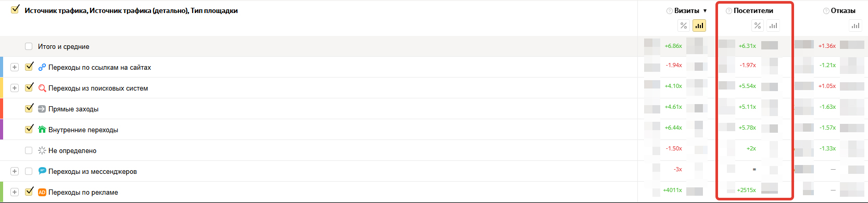Enable the Не определено checkbox
The width and height of the screenshot is (868, 203).
click(x=29, y=150)
